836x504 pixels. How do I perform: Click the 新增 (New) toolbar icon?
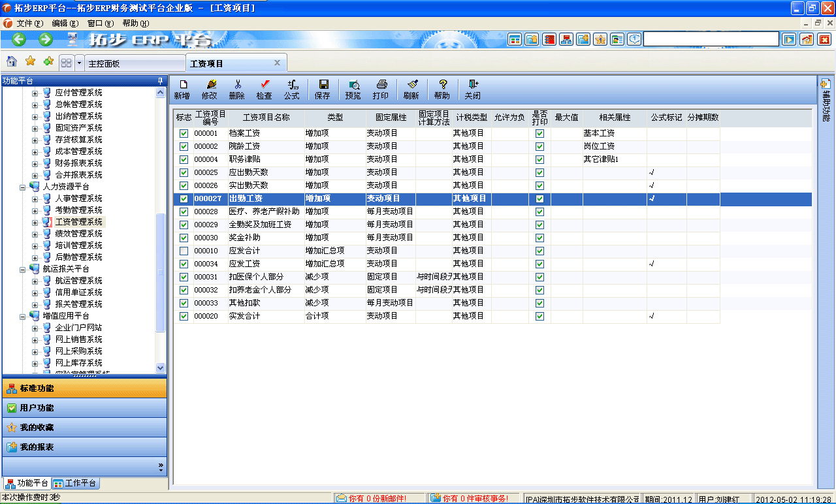pos(184,89)
